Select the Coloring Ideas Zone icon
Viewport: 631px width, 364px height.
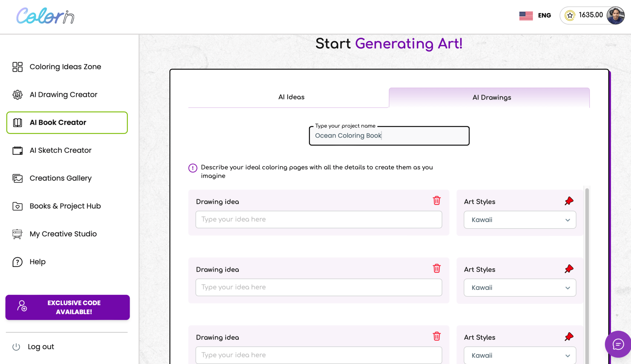tap(17, 67)
